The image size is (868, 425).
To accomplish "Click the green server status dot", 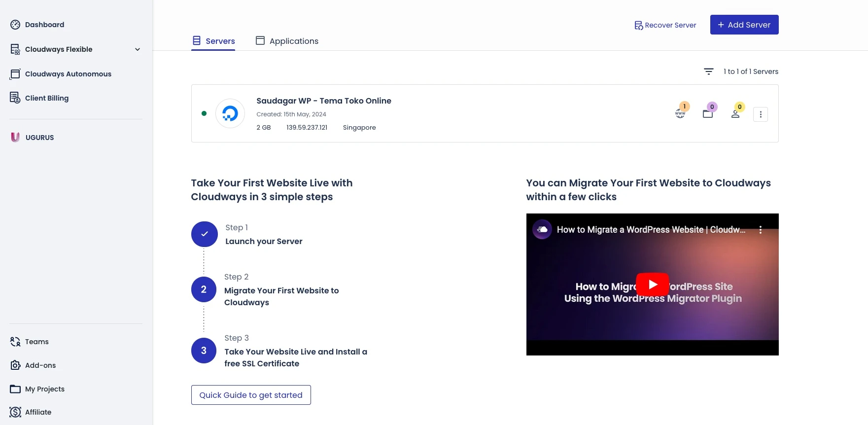I will 204,113.
